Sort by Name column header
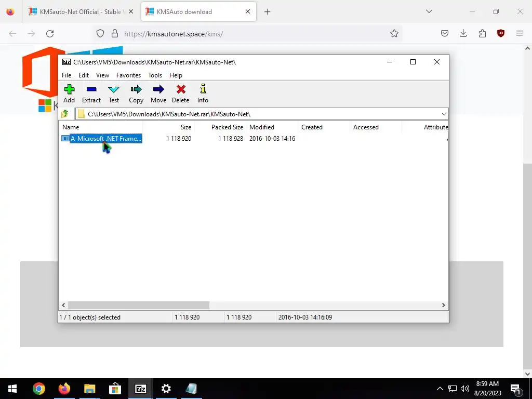This screenshot has width=532, height=399. [x=101, y=127]
